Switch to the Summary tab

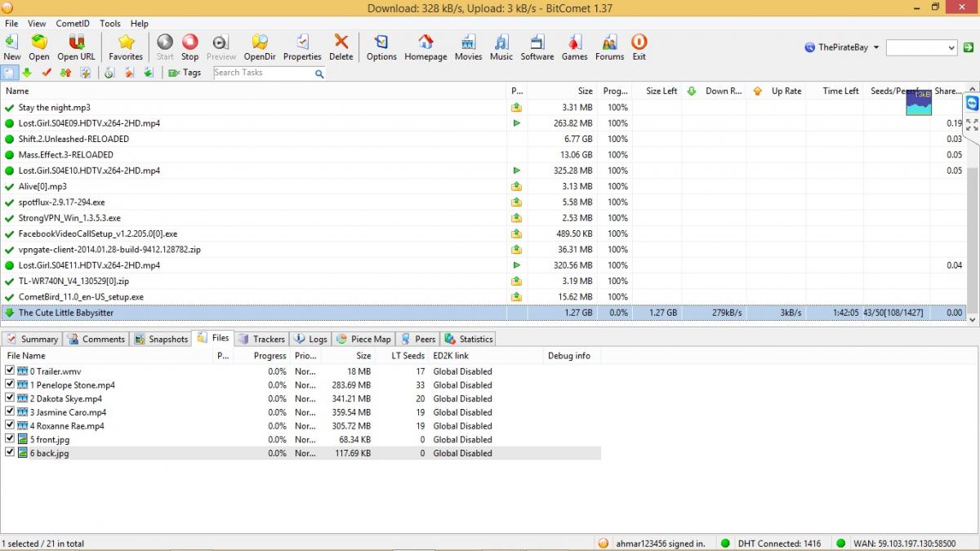pos(32,339)
